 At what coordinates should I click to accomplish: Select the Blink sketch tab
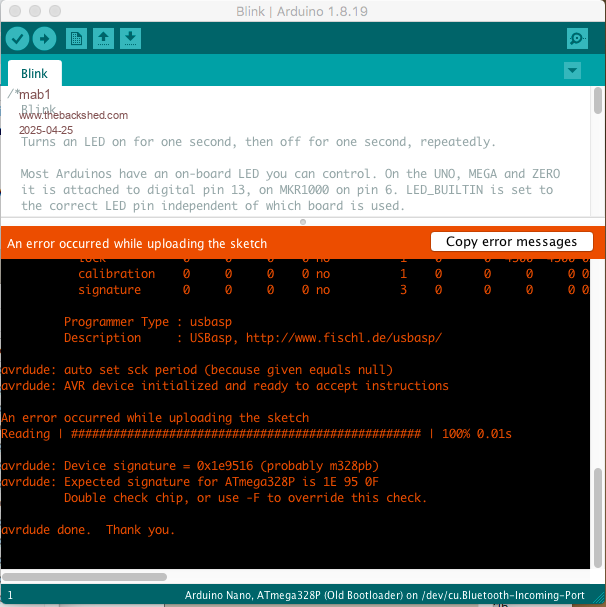(x=35, y=73)
